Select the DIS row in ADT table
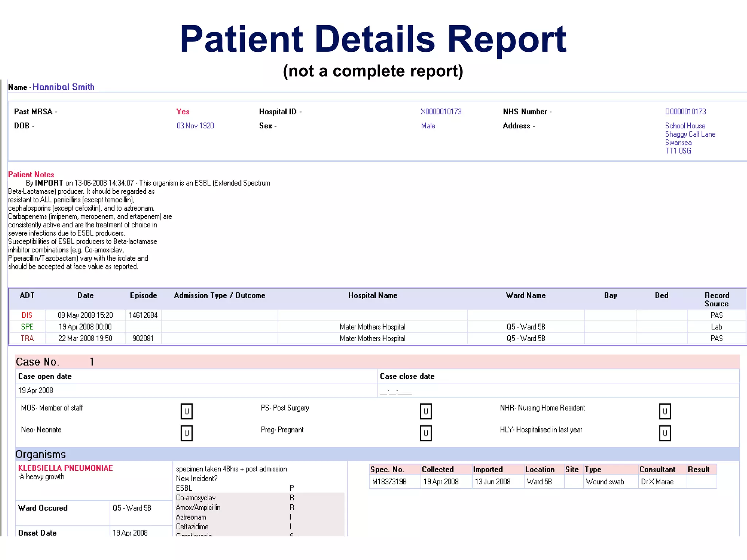 (x=378, y=315)
